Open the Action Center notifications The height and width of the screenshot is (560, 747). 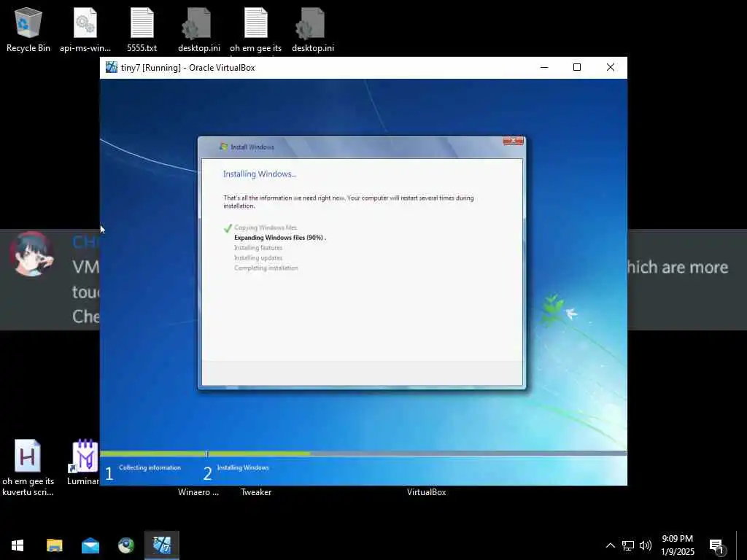716,545
